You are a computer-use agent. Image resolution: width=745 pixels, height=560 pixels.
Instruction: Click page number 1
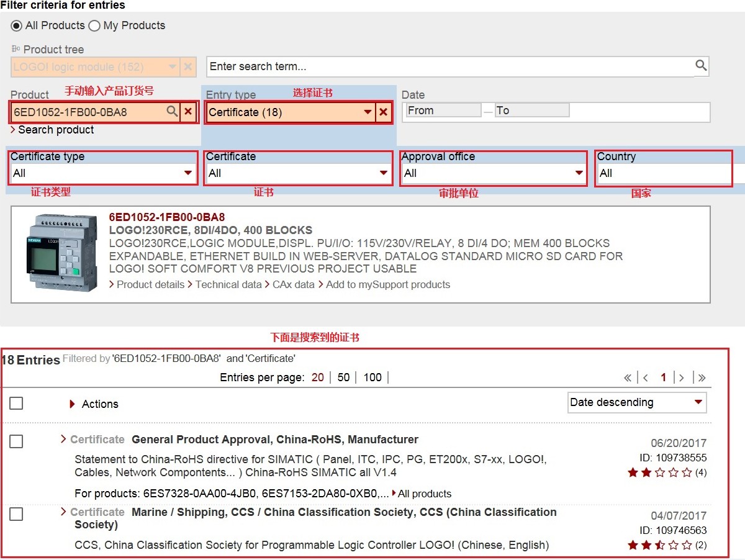point(664,377)
